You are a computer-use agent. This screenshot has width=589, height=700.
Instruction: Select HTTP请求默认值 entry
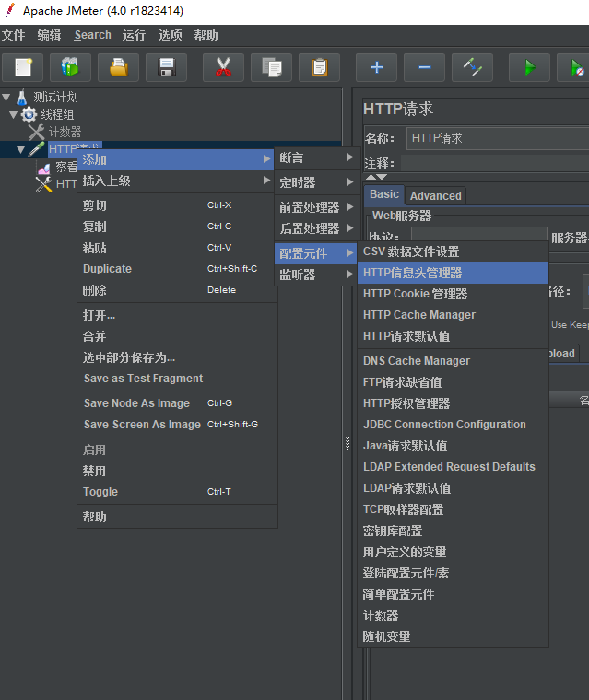pyautogui.click(x=453, y=336)
